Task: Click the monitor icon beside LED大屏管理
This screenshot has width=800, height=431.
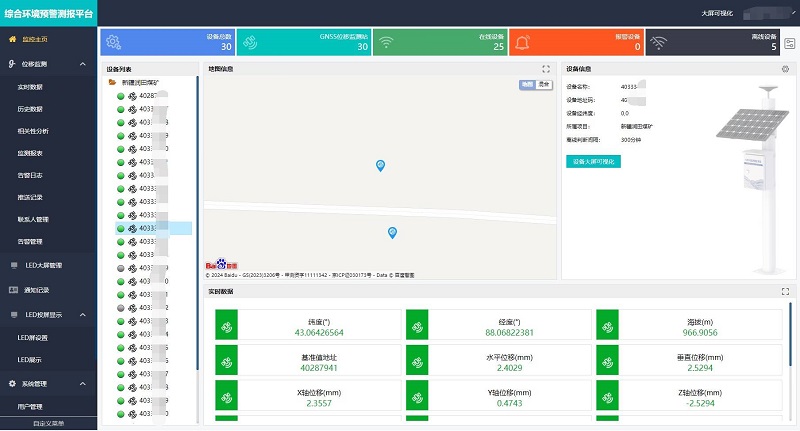Action: pyautogui.click(x=14, y=265)
